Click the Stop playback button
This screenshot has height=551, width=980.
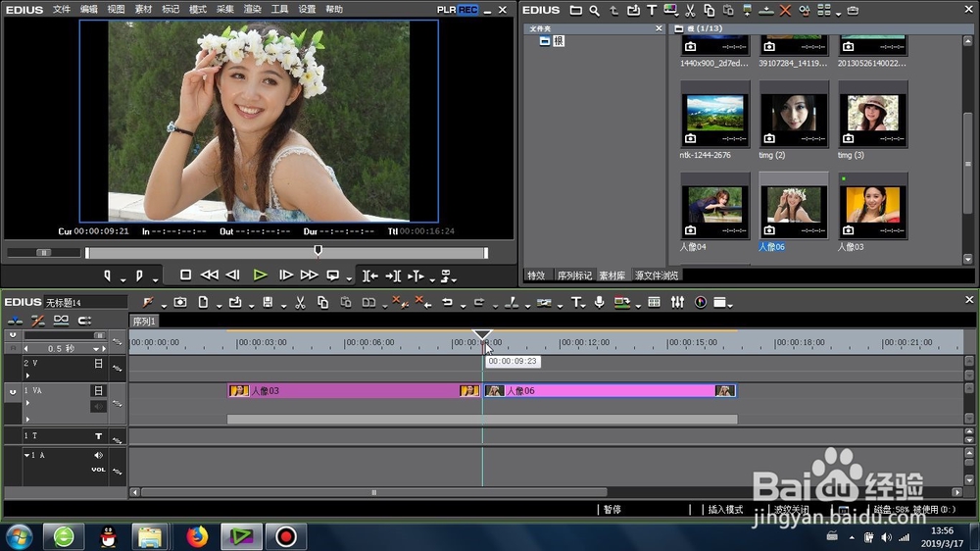pyautogui.click(x=185, y=275)
